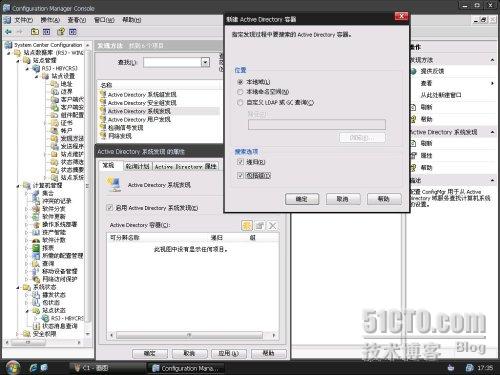Select the custom LDAP or GC query radio button

[240, 102]
